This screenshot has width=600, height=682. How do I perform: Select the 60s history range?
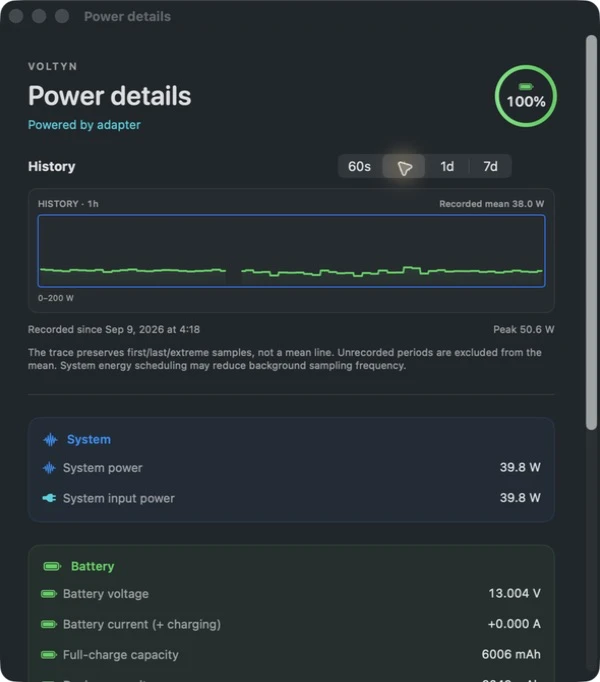(359, 166)
